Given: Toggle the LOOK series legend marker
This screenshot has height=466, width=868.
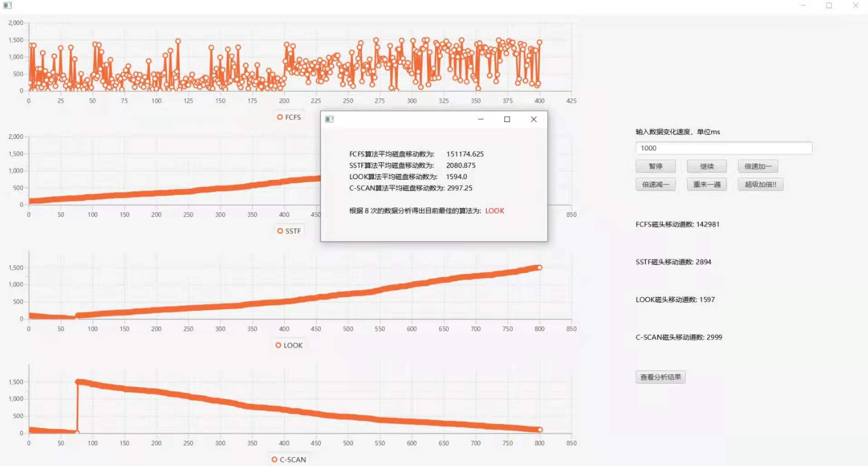Looking at the screenshot, I should click(x=290, y=345).
